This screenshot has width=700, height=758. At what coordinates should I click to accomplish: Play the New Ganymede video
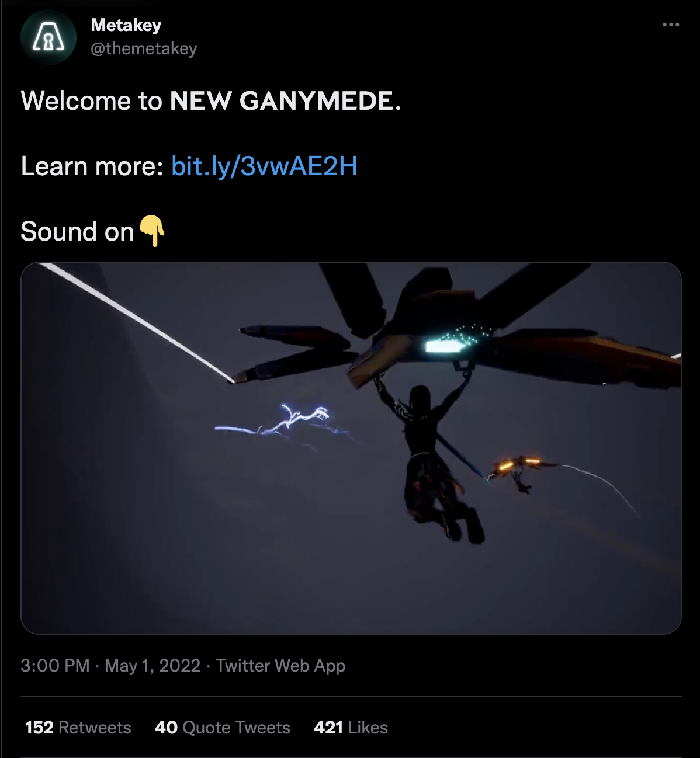(351, 448)
